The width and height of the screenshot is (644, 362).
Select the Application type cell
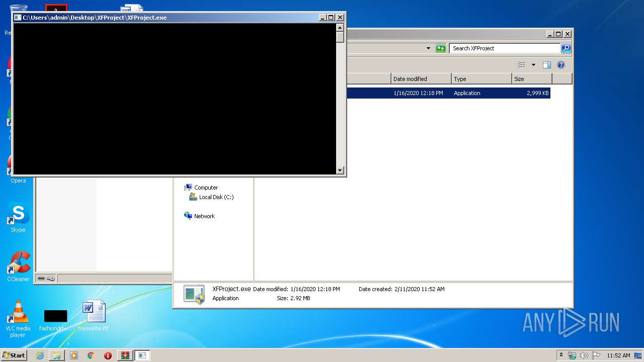(x=467, y=93)
